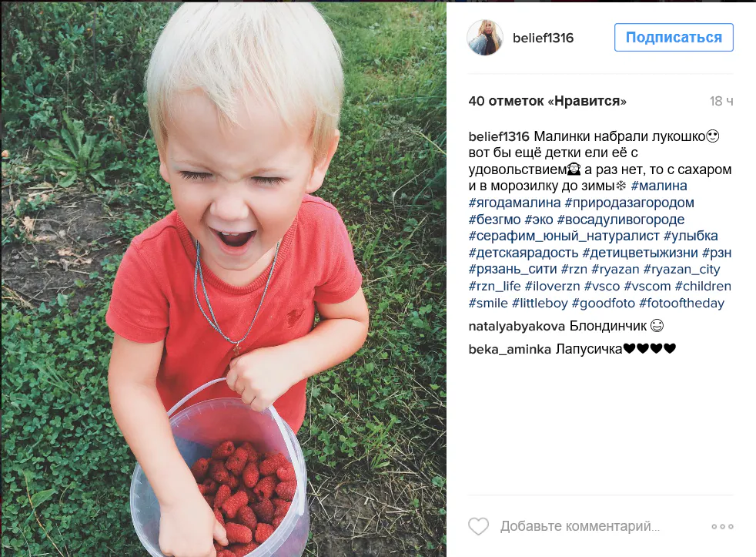The image size is (756, 557).
Task: Open belief1316 profile avatar picture
Action: click(x=485, y=38)
